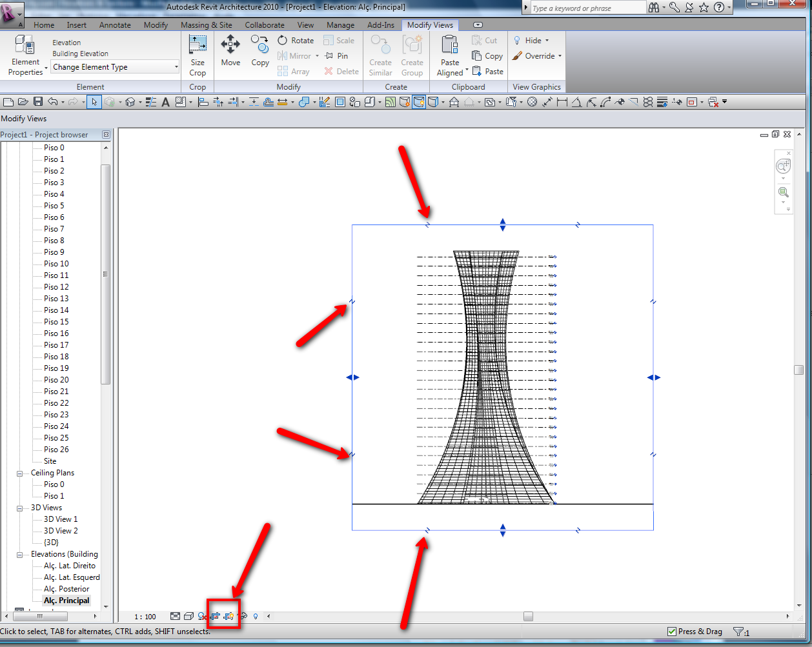This screenshot has height=647, width=812.
Task: Expand the Hide dropdown in View Graphics
Action: coord(547,41)
